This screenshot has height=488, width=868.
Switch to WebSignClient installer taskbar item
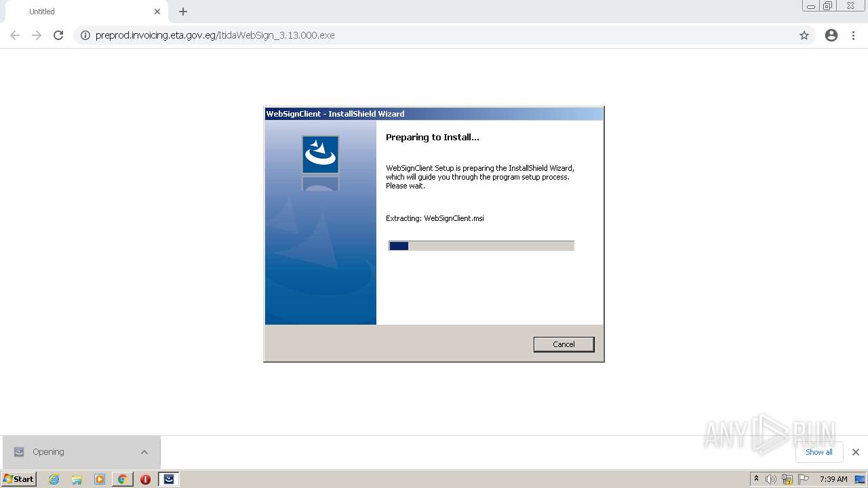[169, 479]
